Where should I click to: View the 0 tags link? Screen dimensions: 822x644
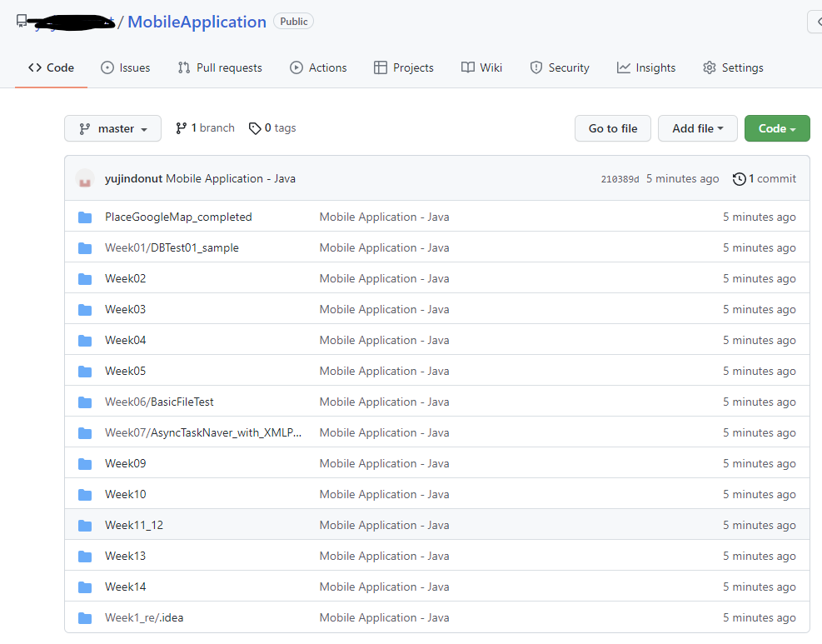click(272, 128)
